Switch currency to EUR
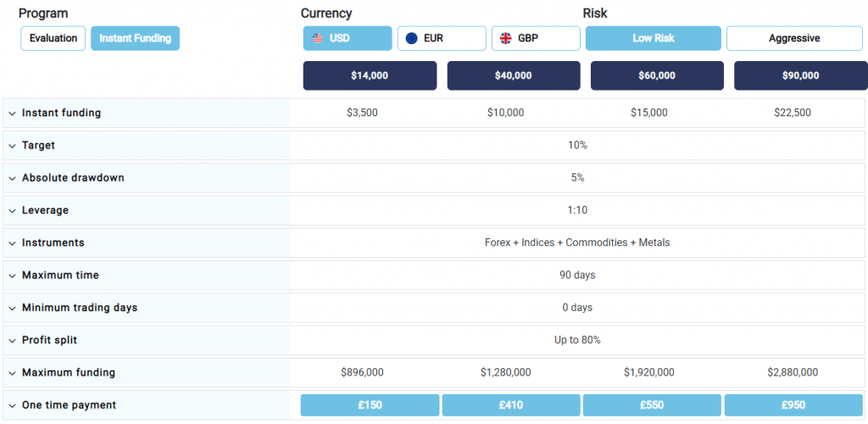 (442, 39)
